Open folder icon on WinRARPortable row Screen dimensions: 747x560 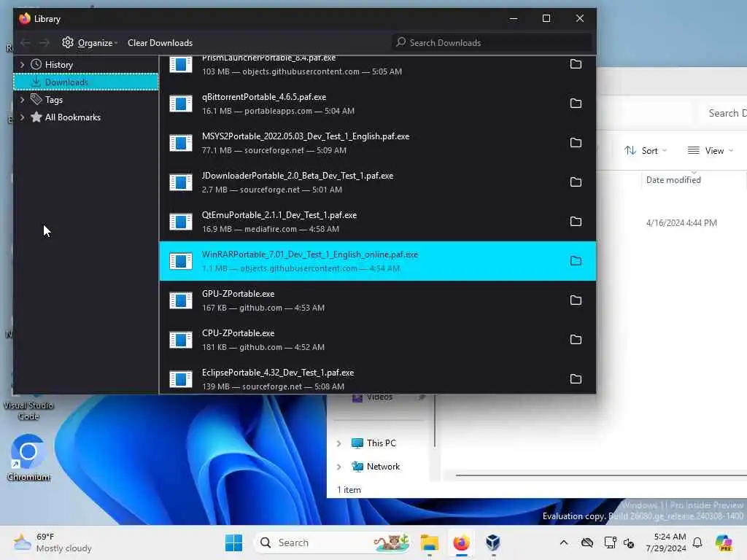tap(576, 261)
